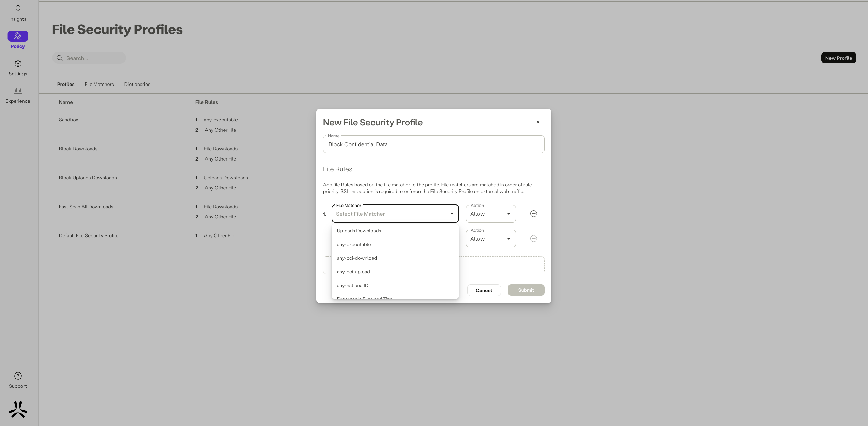
Task: Click the company logo at sidebar bottom
Action: click(18, 409)
